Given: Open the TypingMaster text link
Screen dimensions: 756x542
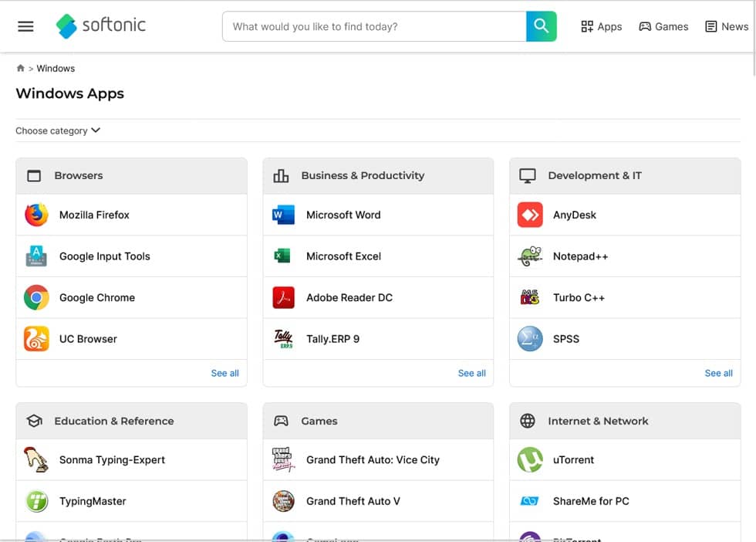Looking at the screenshot, I should tap(93, 501).
